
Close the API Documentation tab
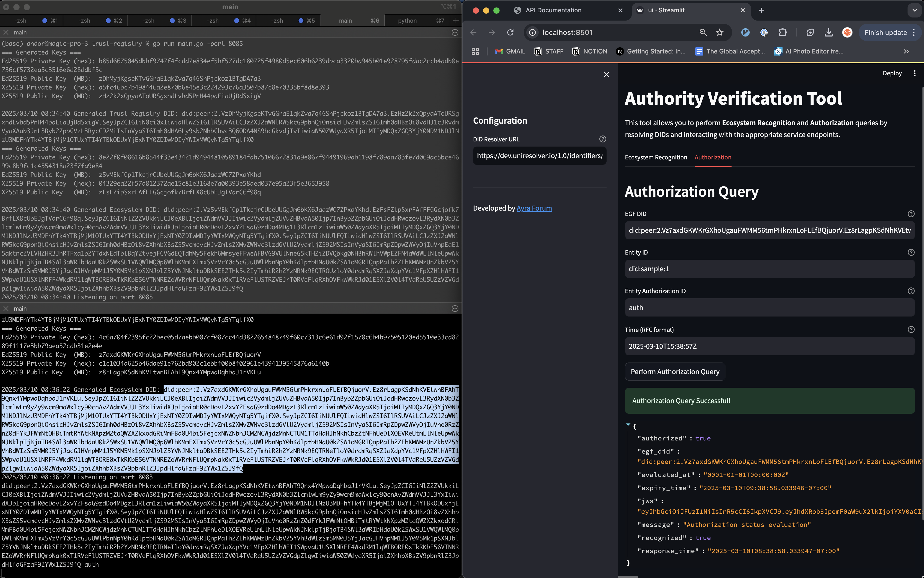point(620,10)
